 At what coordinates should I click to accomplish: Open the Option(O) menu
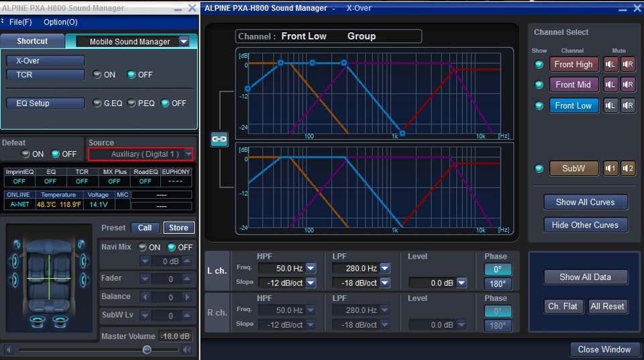[x=60, y=22]
